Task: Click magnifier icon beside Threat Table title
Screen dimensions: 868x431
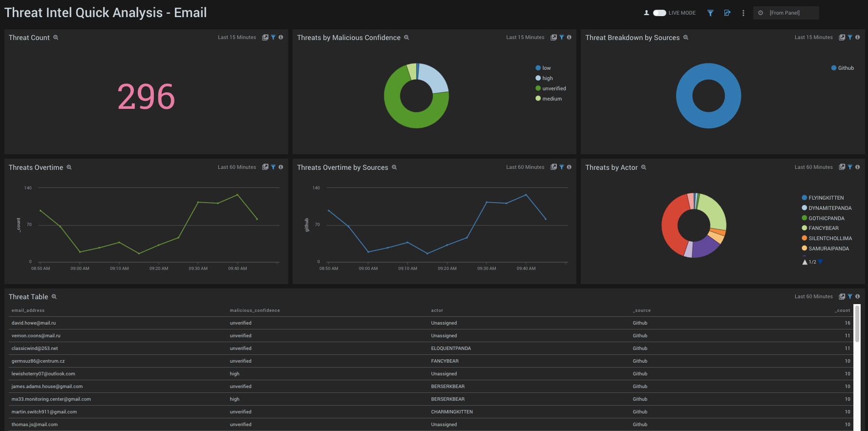Action: click(54, 297)
